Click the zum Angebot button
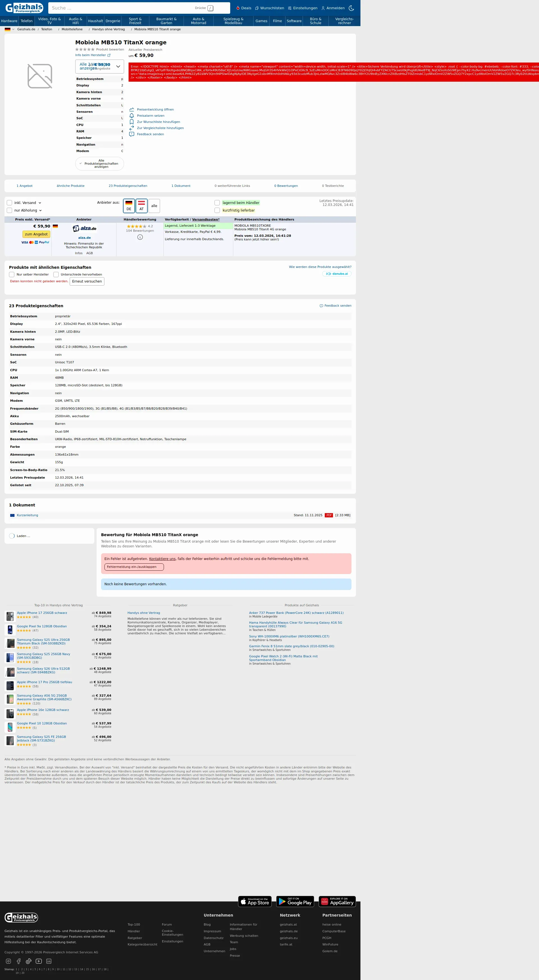Viewport: 539px width, 980px height. click(36, 234)
